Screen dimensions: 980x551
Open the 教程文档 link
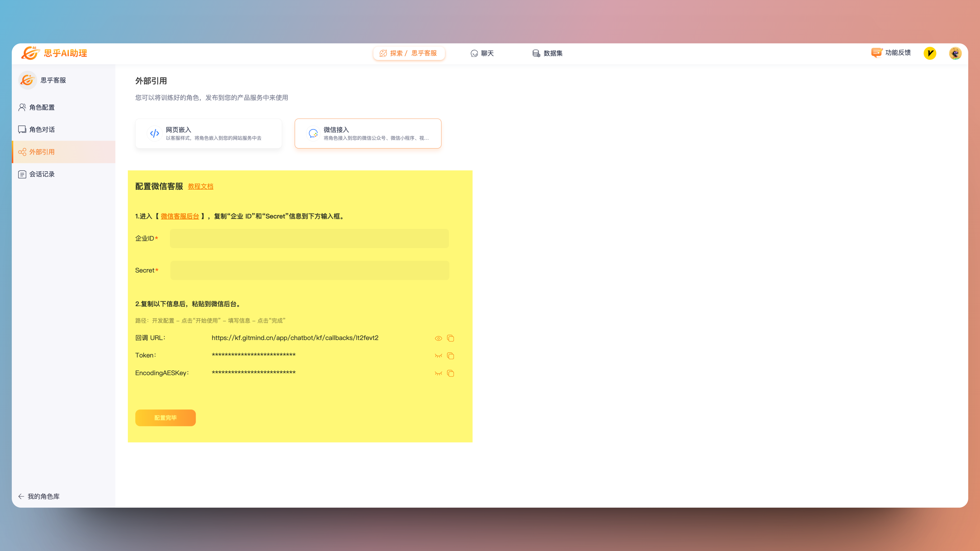pyautogui.click(x=201, y=186)
